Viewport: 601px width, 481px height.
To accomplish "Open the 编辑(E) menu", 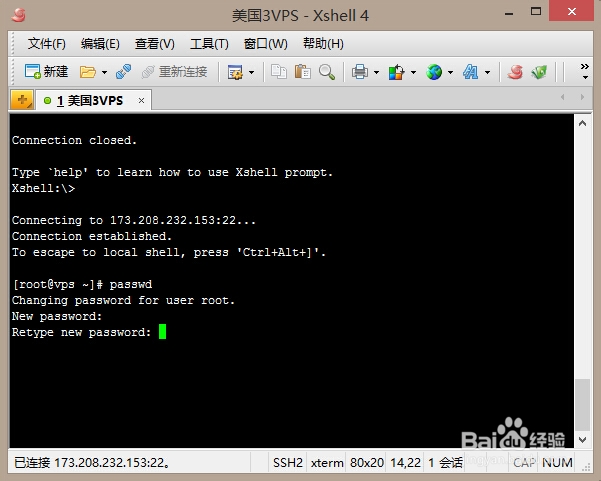I will click(100, 44).
